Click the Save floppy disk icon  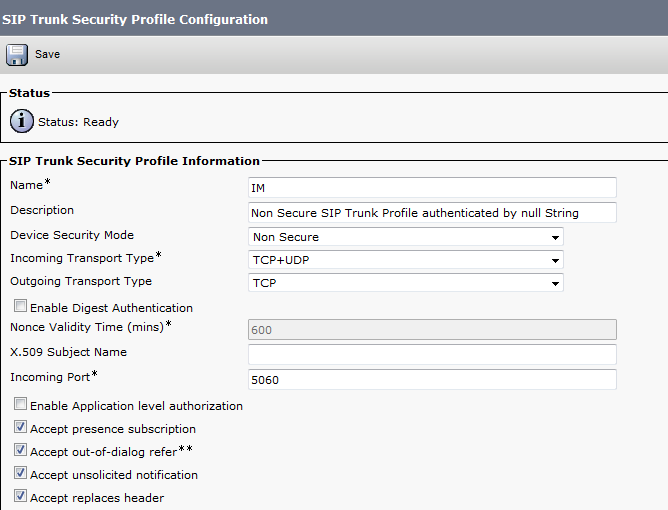tap(17, 54)
